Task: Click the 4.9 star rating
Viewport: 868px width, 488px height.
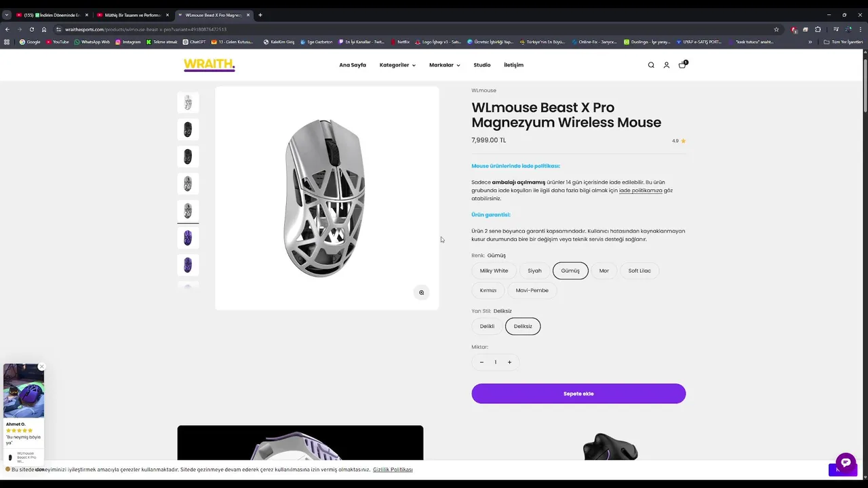Action: [x=679, y=141]
